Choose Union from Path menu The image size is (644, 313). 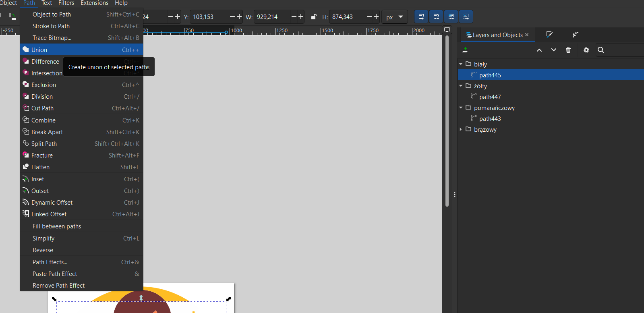81,50
